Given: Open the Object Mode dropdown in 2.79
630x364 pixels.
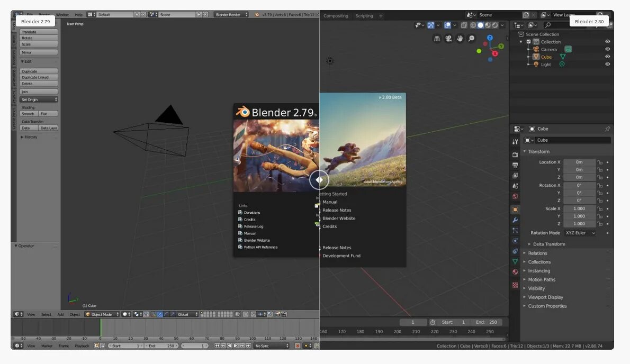Looking at the screenshot, I should pyautogui.click(x=102, y=314).
